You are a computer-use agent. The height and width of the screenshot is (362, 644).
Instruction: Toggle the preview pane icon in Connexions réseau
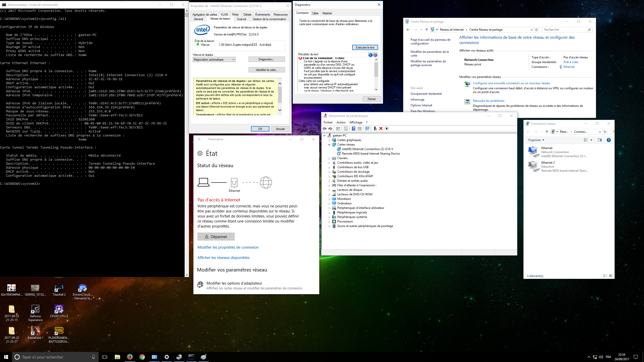click(600, 140)
